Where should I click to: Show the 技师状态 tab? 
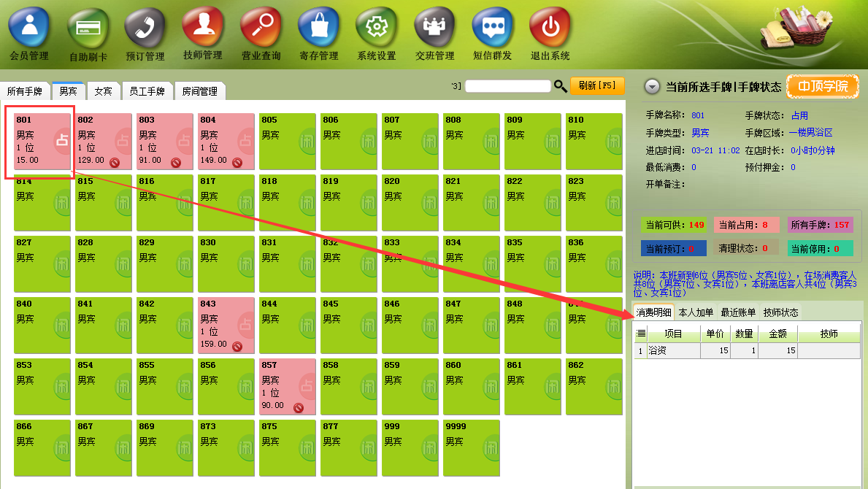click(x=780, y=312)
